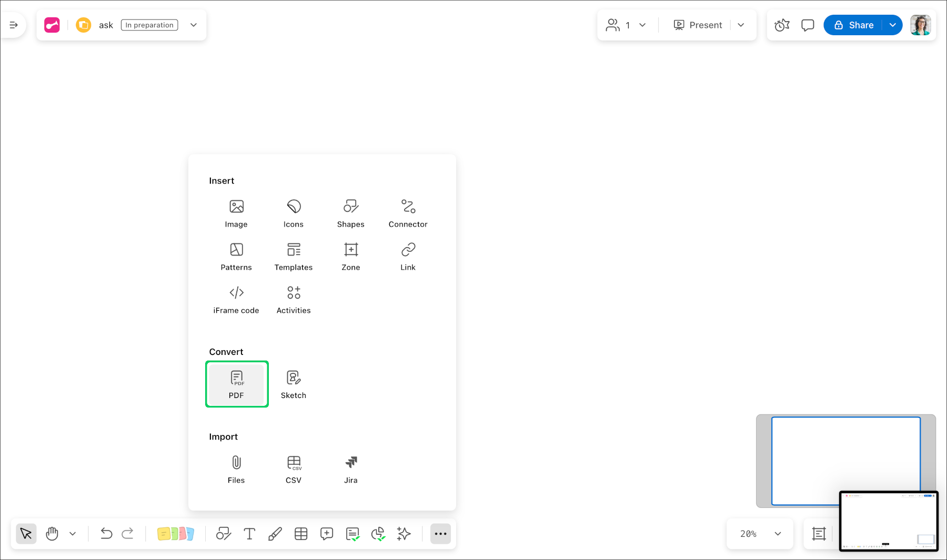Open Miro AI with the sparkles icon

[x=404, y=534]
